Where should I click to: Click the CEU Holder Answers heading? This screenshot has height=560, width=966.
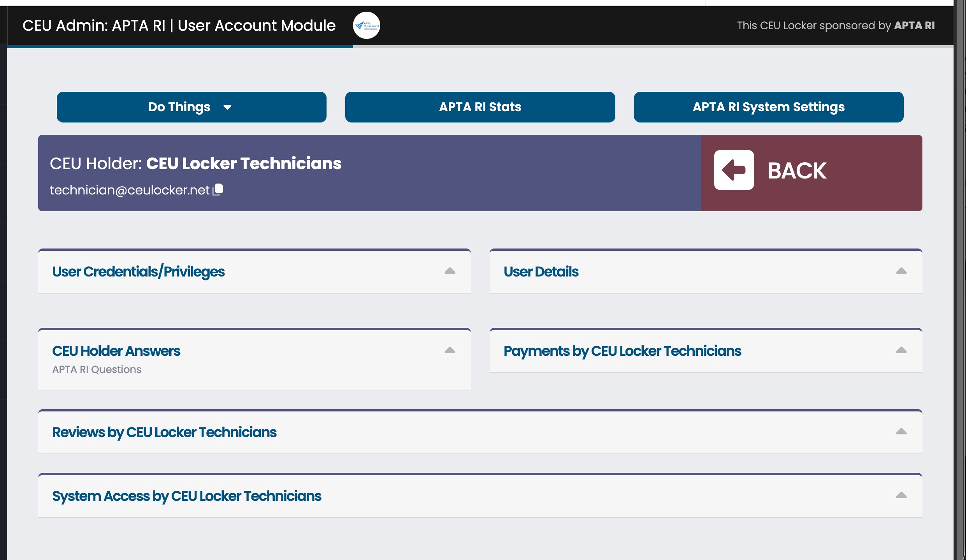[116, 351]
